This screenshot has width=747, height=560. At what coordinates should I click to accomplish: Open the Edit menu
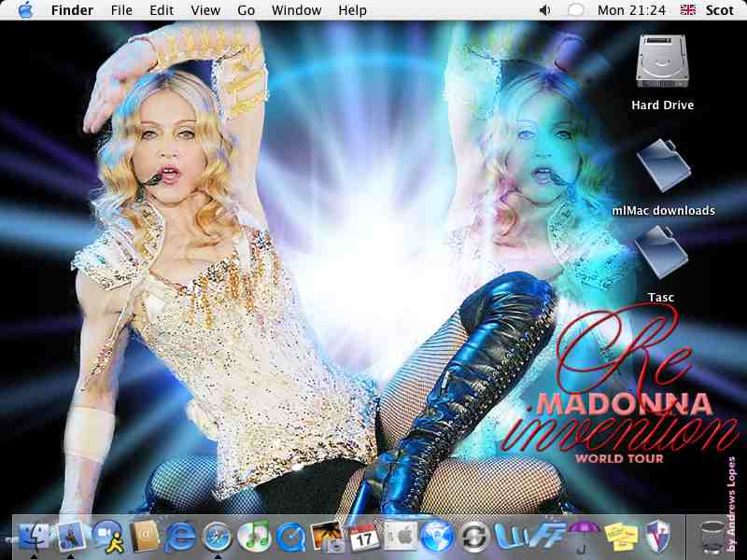162,10
